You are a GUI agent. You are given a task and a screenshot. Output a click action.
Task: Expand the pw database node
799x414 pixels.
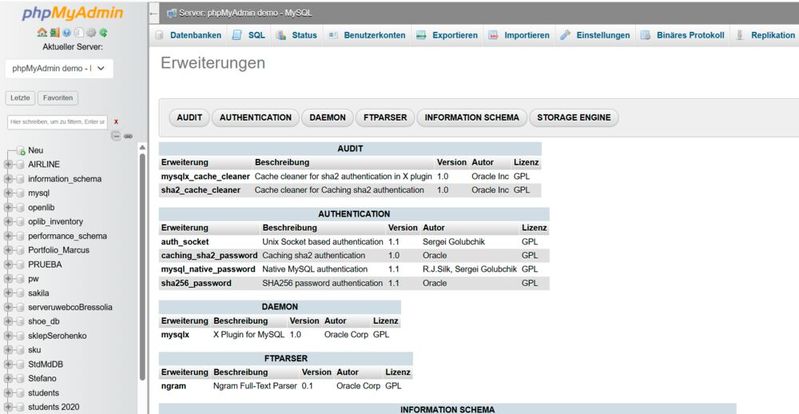[x=8, y=279]
